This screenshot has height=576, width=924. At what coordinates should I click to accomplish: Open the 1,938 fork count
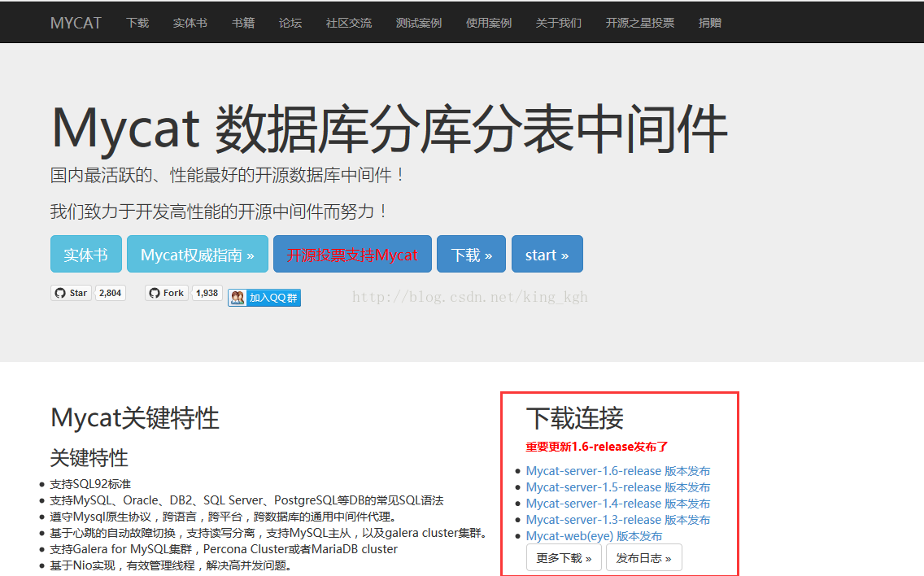[207, 293]
